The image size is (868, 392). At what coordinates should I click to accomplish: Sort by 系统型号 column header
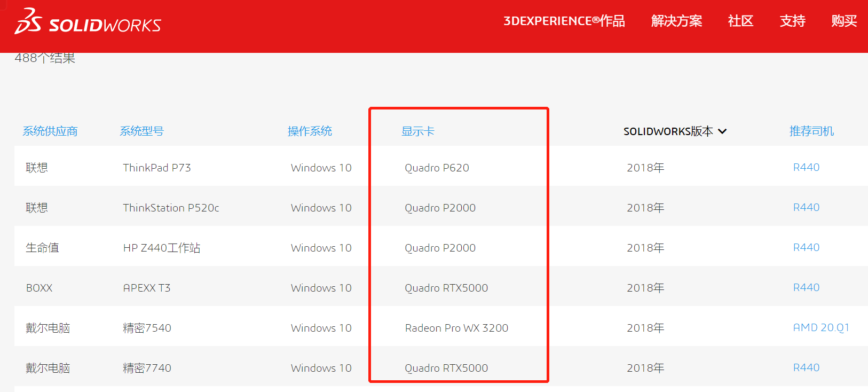click(x=141, y=131)
